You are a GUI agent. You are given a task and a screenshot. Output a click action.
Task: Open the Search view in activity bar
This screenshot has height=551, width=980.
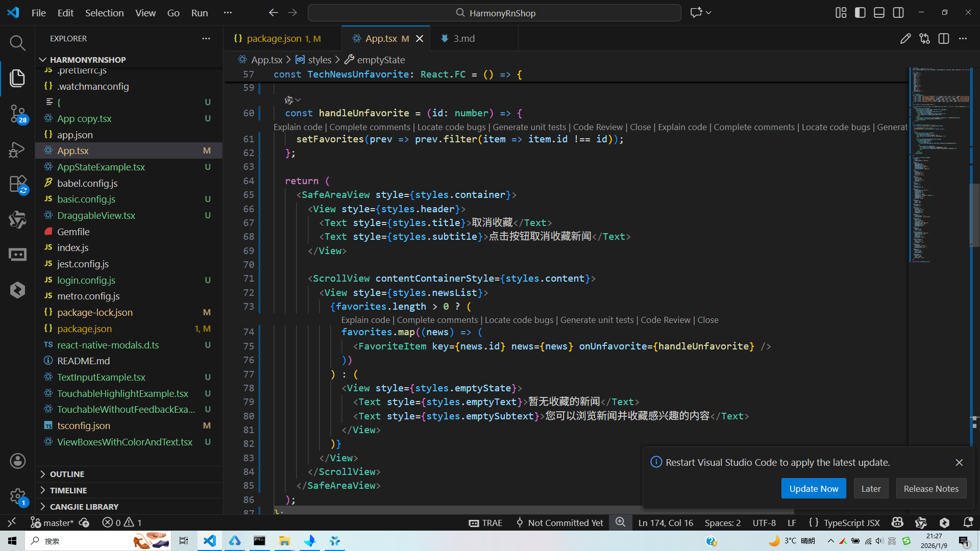pyautogui.click(x=17, y=43)
